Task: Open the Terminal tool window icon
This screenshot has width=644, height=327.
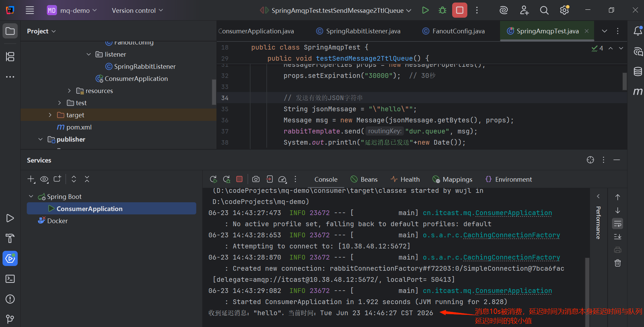Action: [x=10, y=279]
